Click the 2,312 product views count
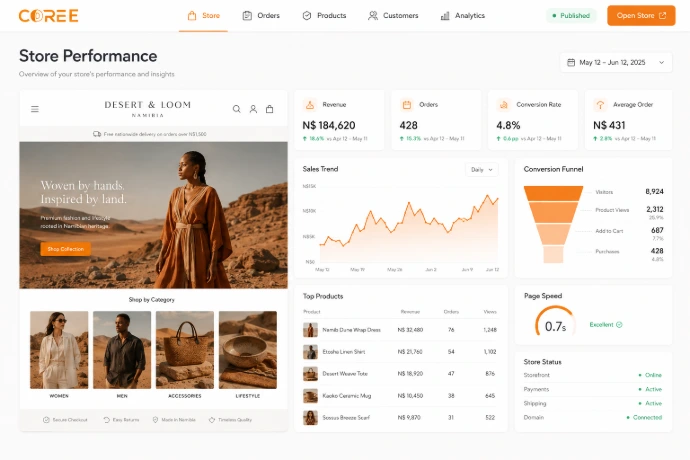Image resolution: width=690 pixels, height=460 pixels. pos(655,209)
